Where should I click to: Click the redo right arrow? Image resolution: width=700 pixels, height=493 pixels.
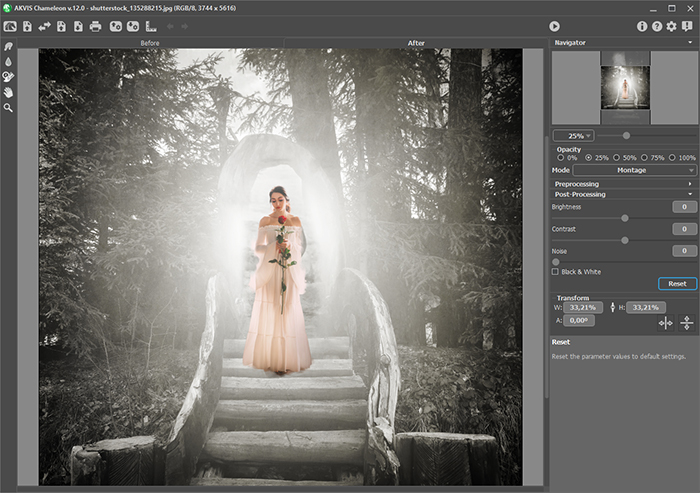pyautogui.click(x=184, y=26)
